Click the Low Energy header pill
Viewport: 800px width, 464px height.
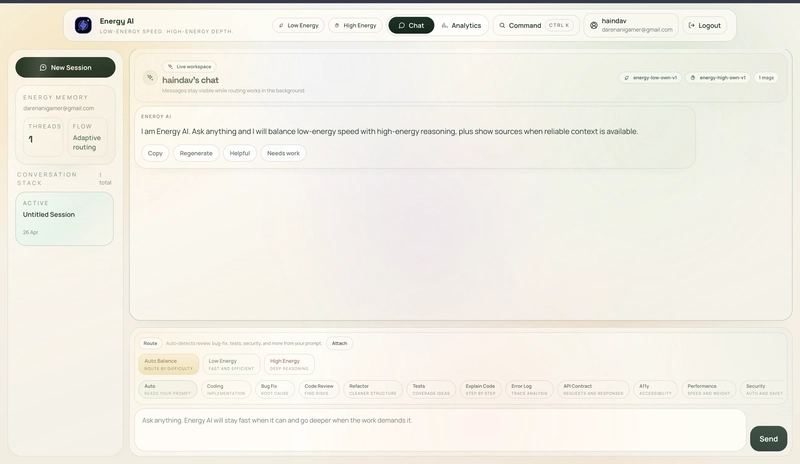pyautogui.click(x=298, y=26)
